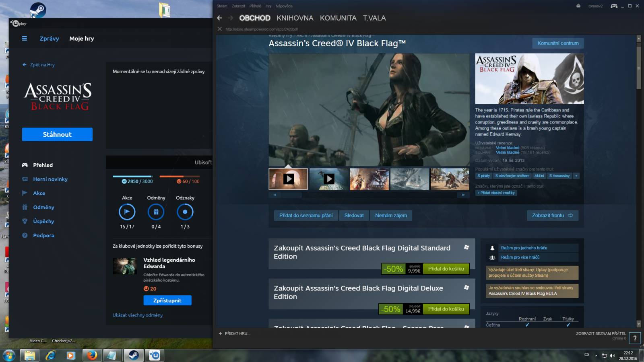Image resolution: width=644 pixels, height=362 pixels.
Task: Select the beach fight screenshot thumbnail
Action: pyautogui.click(x=450, y=179)
